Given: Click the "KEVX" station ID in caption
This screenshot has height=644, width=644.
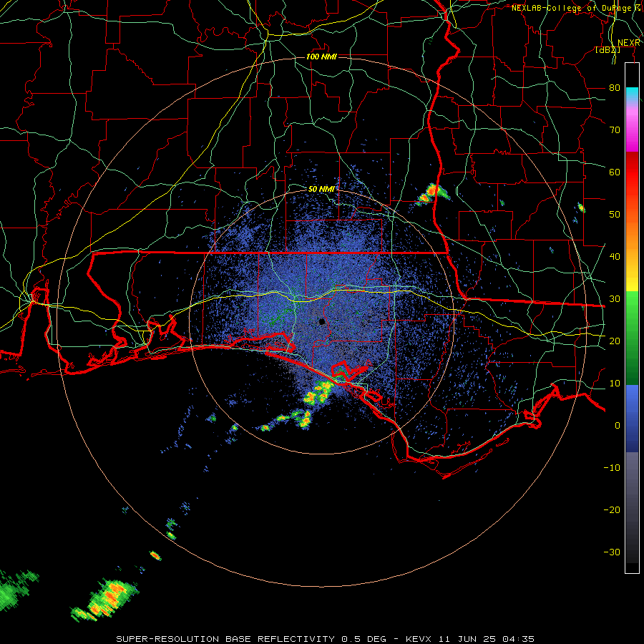Looking at the screenshot, I should 419,639.
